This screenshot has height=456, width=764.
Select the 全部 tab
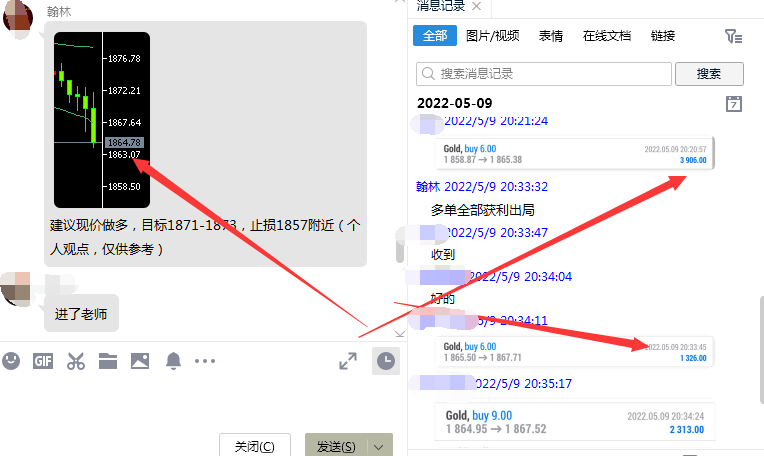(435, 36)
